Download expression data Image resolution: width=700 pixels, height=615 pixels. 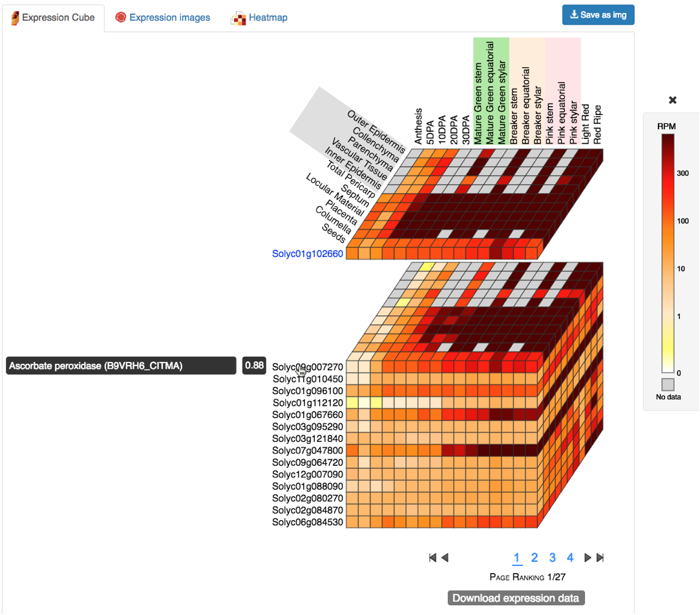click(x=516, y=598)
